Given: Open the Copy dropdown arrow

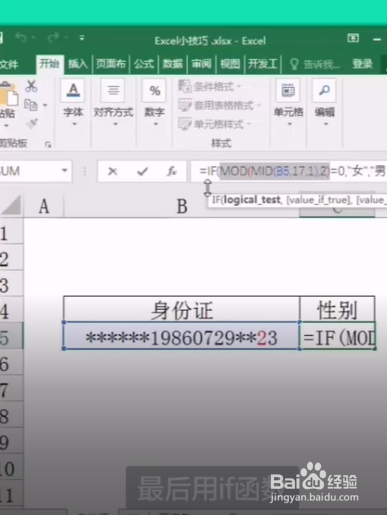Looking at the screenshot, I should click(45, 106).
